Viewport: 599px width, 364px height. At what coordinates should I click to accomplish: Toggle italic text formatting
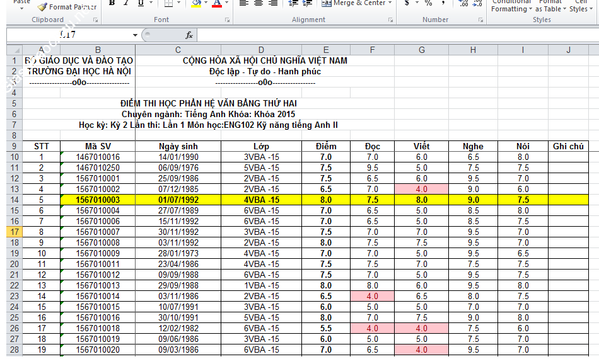(x=126, y=3)
